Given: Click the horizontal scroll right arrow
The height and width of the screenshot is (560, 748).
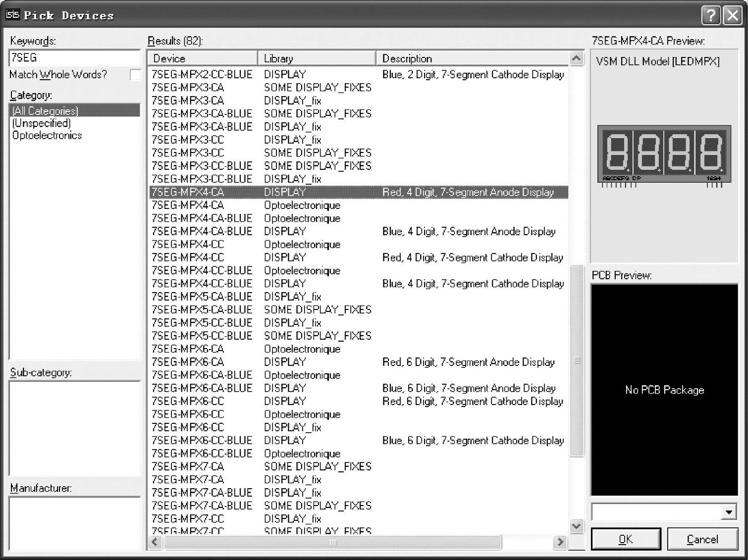Looking at the screenshot, I should (560, 542).
